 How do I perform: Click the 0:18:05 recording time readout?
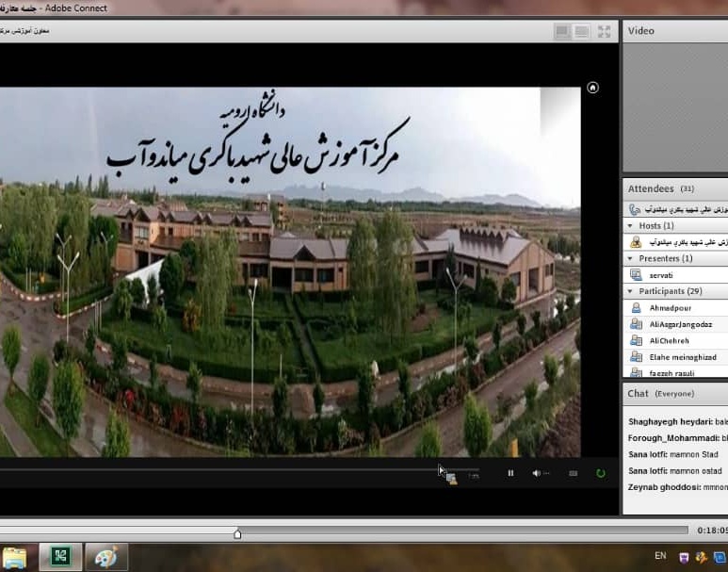[x=712, y=531]
